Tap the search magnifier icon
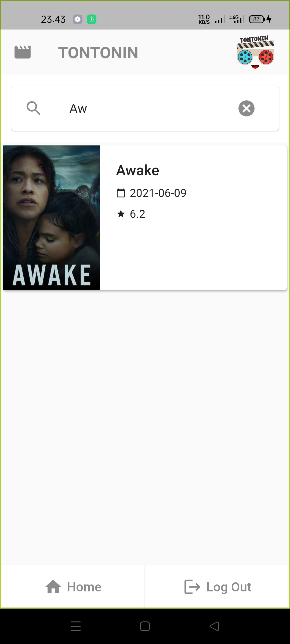Viewport: 290px width, 644px height. pos(34,108)
